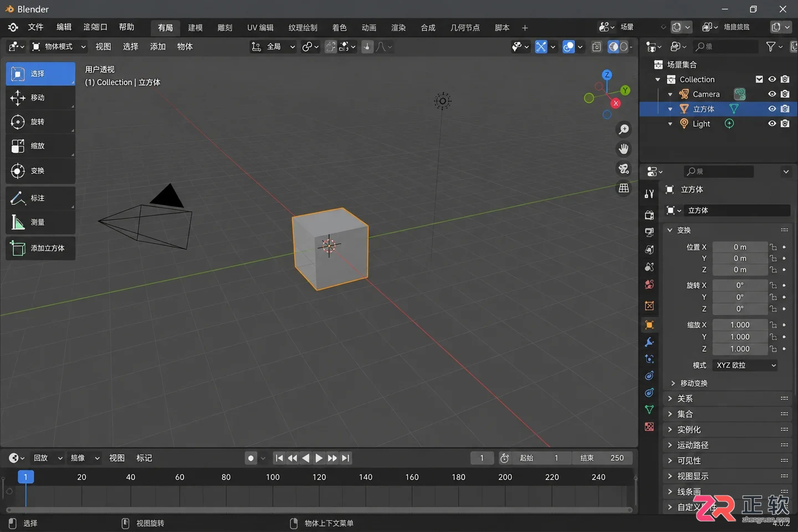Click the Blender logo menu icon

(x=13, y=27)
